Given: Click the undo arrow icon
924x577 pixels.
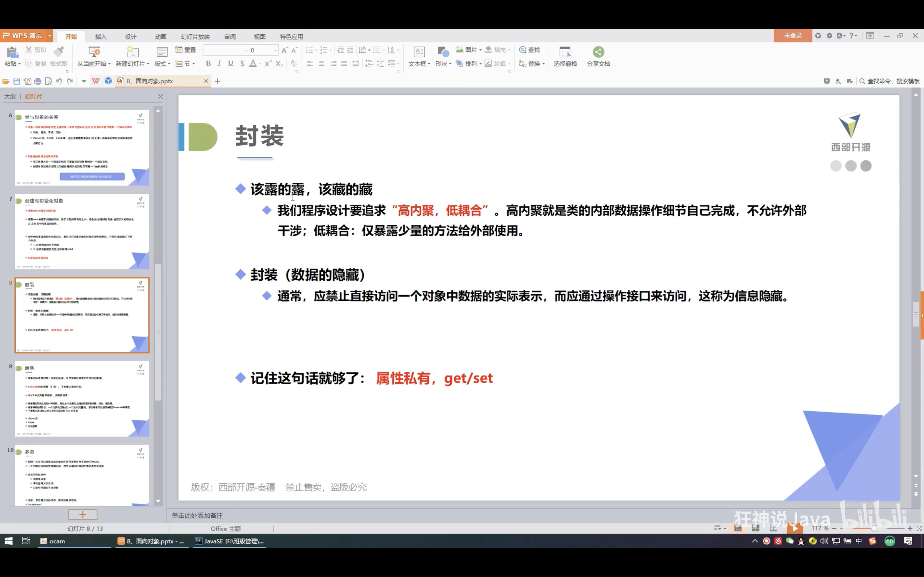Looking at the screenshot, I should pos(59,81).
